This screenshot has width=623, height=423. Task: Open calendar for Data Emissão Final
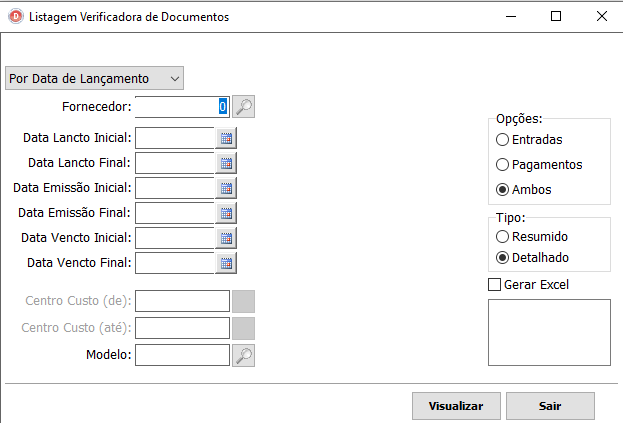226,212
